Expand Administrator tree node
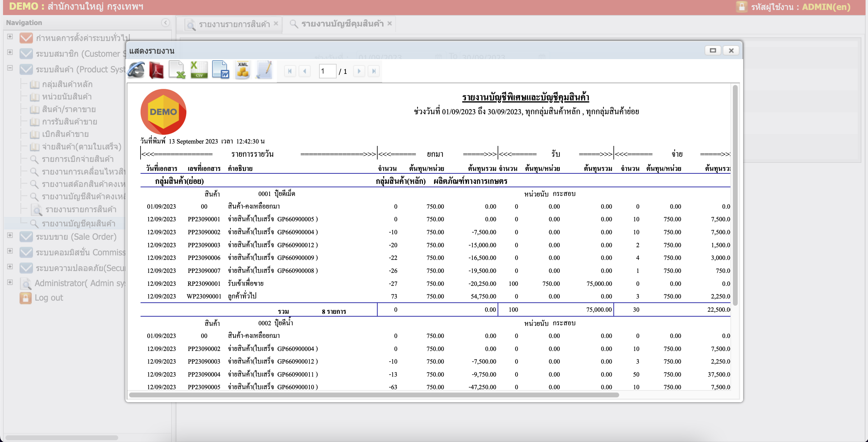Viewport: 868px width, 442px height. click(10, 282)
